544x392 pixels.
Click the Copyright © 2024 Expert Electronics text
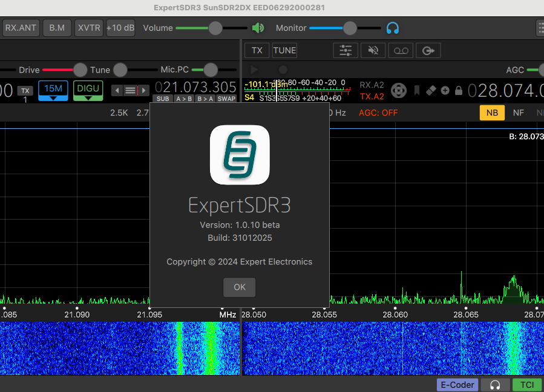tap(240, 261)
